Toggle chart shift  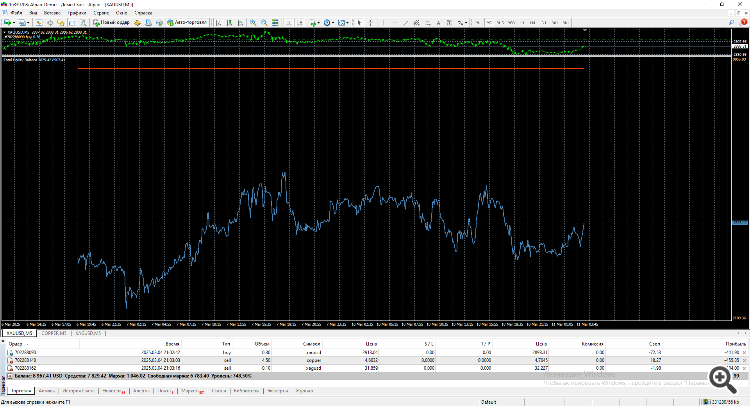[x=299, y=22]
